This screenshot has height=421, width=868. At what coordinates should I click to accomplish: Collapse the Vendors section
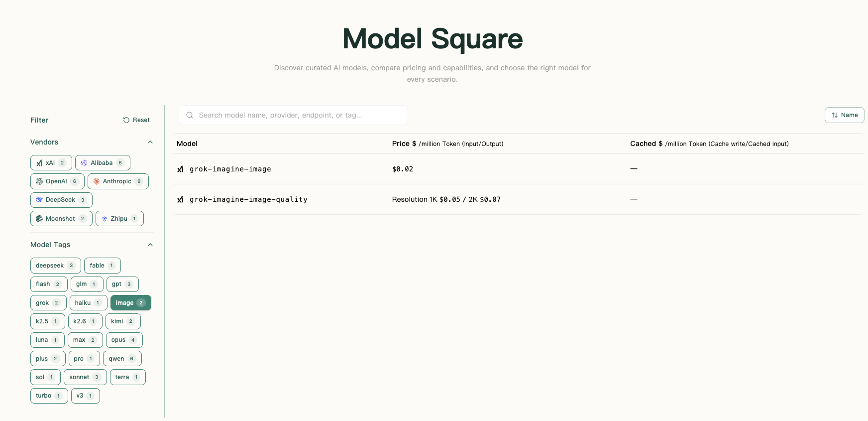(x=150, y=142)
